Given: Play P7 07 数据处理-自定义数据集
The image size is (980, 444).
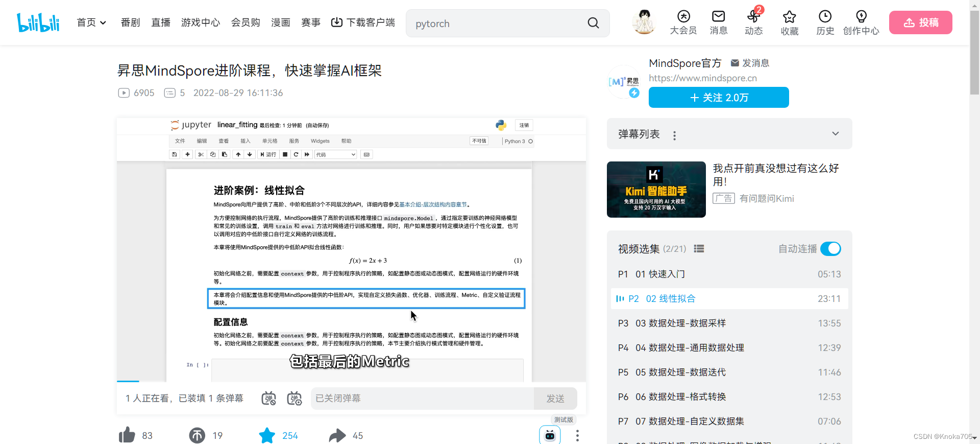Looking at the screenshot, I should click(729, 421).
